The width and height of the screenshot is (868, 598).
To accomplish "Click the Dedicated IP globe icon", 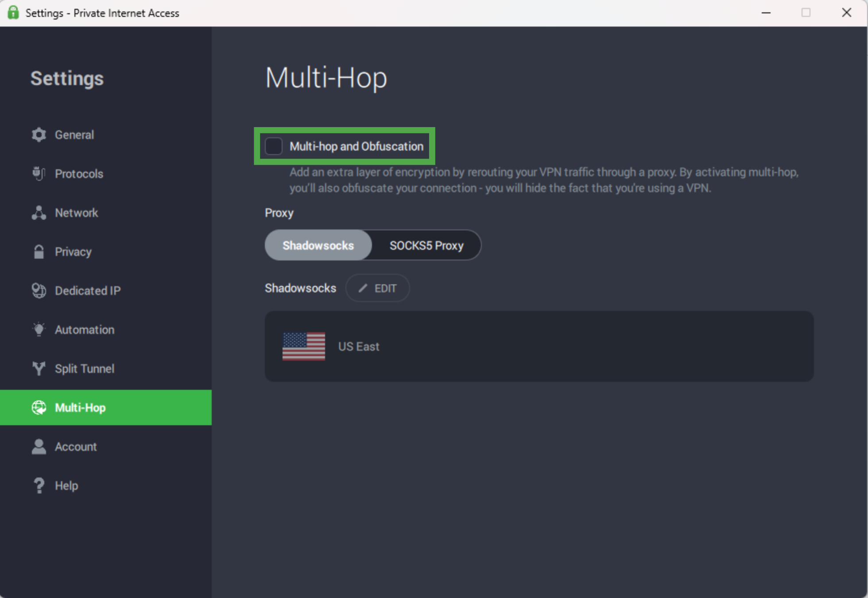I will pyautogui.click(x=39, y=291).
